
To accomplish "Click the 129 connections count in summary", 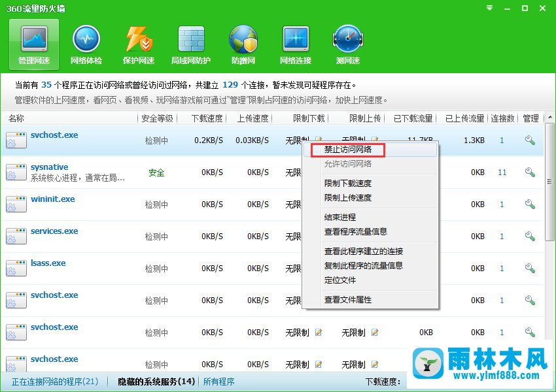I will click(x=230, y=85).
